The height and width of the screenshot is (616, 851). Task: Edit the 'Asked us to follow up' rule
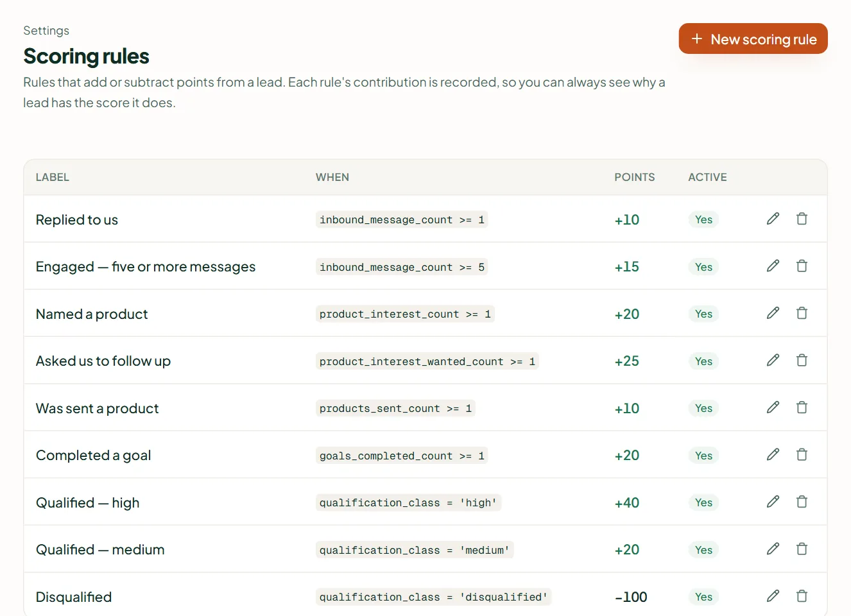pos(773,360)
